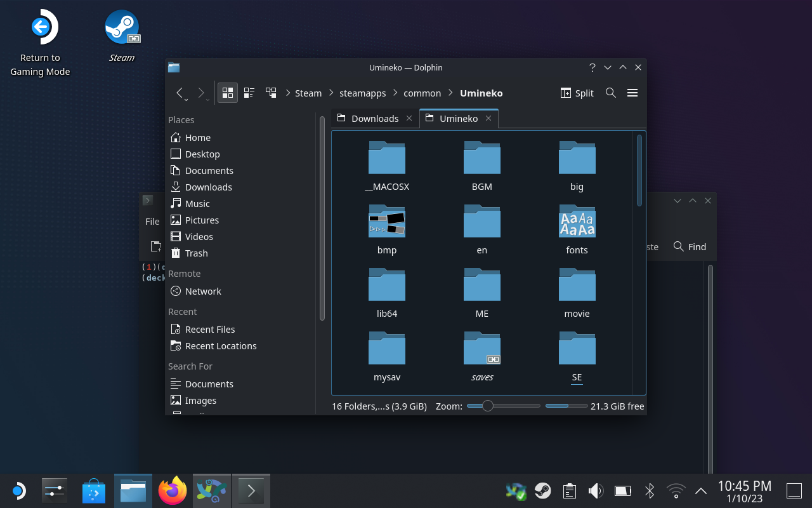812x508 pixels.
Task: Select the __MACOSX folder
Action: (387, 166)
